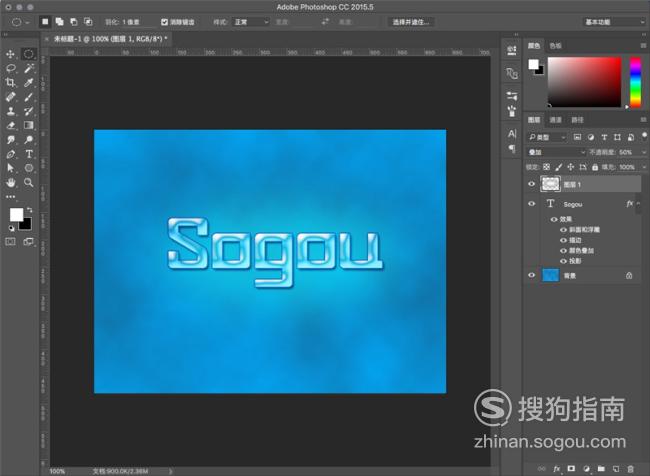Hide the Sogou text layer

[x=531, y=204]
